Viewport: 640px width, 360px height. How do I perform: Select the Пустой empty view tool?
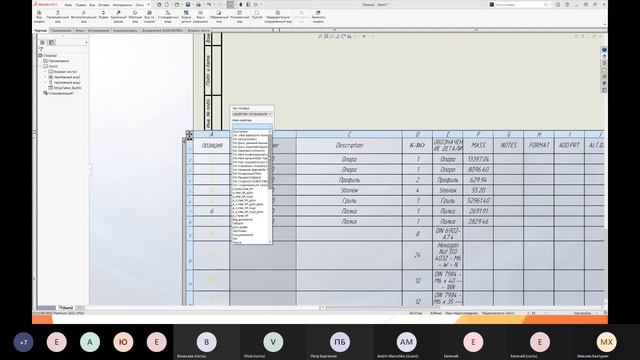pos(257,15)
